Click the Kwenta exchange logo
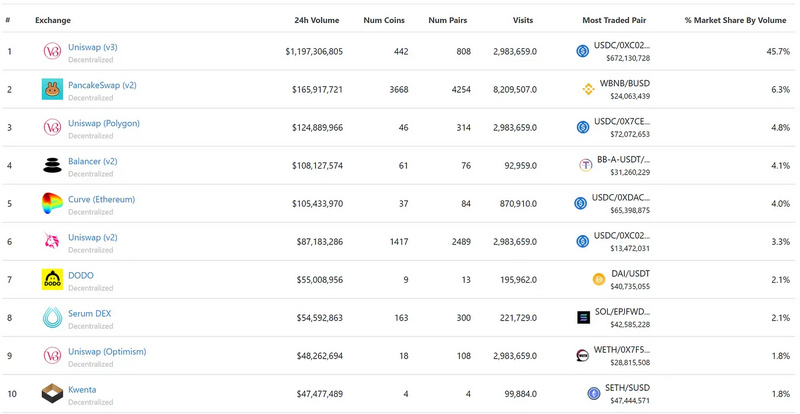800x414 pixels. click(x=52, y=394)
